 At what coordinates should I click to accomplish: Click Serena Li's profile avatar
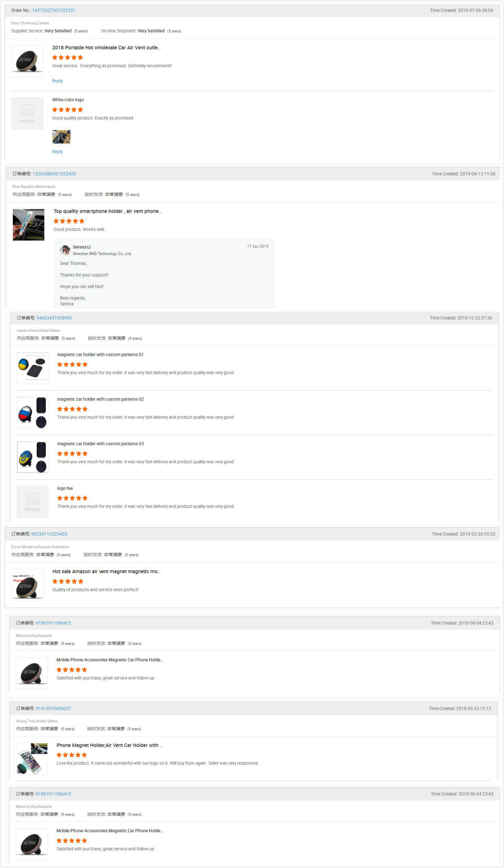[65, 250]
